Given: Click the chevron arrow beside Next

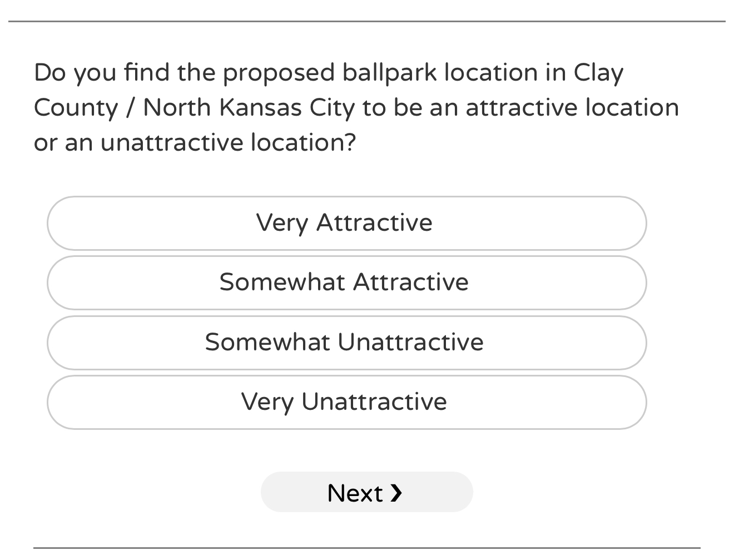Looking at the screenshot, I should [x=396, y=493].
